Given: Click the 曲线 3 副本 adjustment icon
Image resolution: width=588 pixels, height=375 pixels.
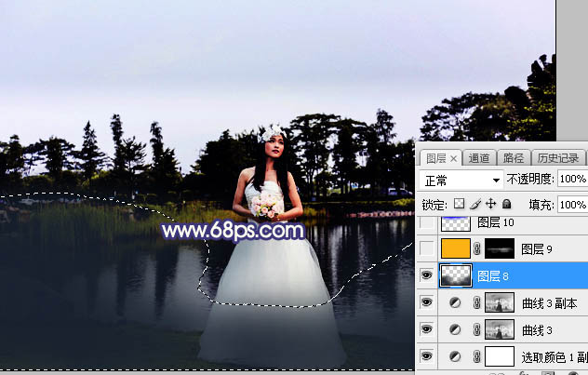Looking at the screenshot, I should coord(455,302).
